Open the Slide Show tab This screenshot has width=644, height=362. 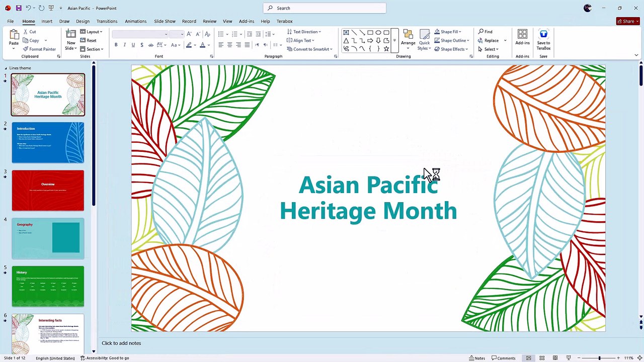[x=165, y=21]
